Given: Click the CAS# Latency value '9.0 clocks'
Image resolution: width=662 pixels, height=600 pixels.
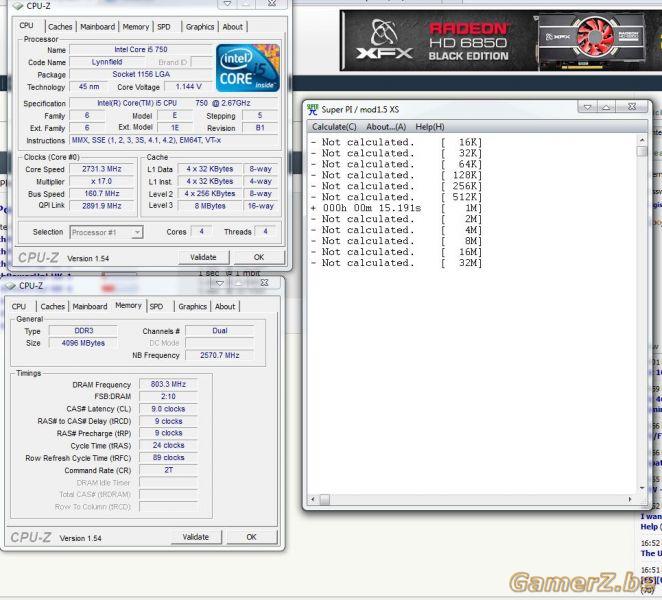Looking at the screenshot, I should point(168,409).
